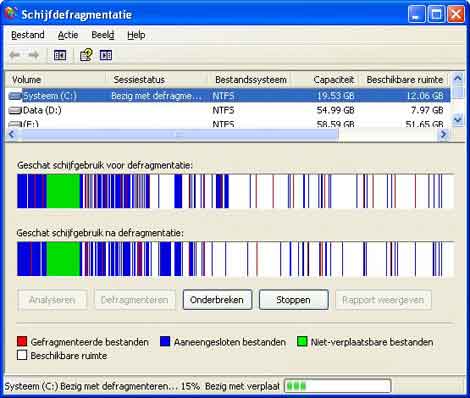This screenshot has height=398, width=470.
Task: Minimize the Schijfdefragmentatie window
Action: coord(416,14)
